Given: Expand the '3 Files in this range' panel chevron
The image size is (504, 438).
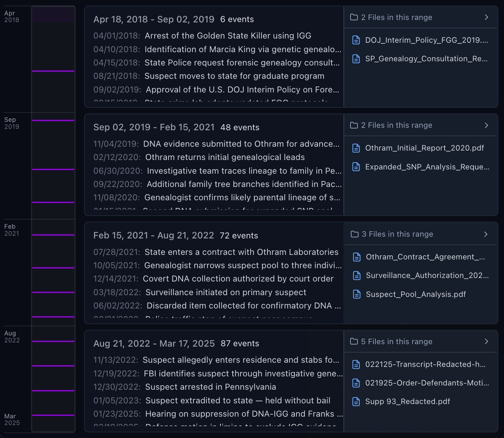Looking at the screenshot, I should coord(485,234).
